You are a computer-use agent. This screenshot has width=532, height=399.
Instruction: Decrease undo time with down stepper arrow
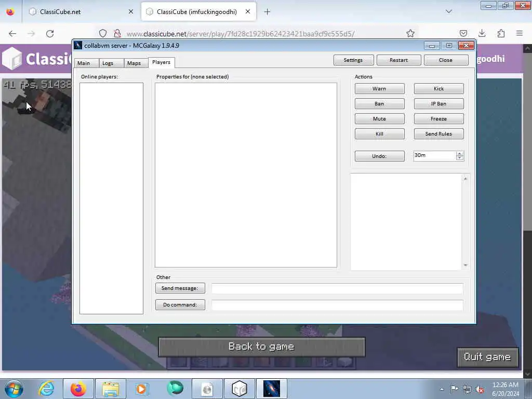pos(460,158)
